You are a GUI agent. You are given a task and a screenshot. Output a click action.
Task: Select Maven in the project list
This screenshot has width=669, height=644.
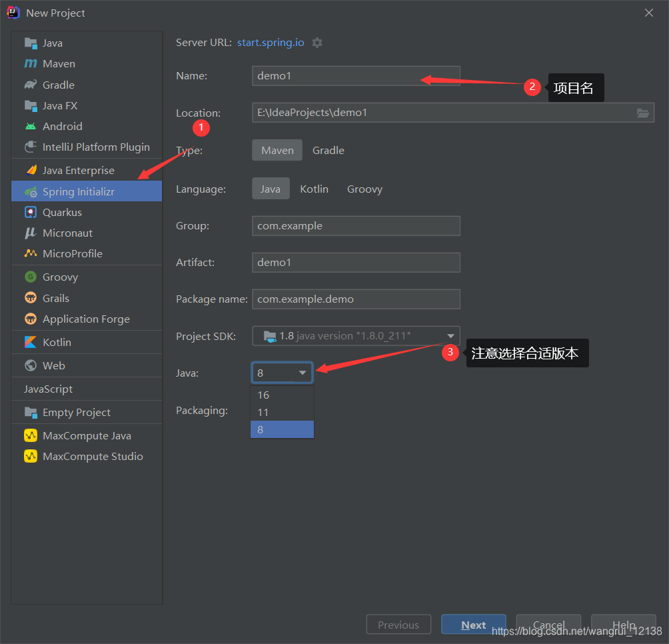[87, 63]
